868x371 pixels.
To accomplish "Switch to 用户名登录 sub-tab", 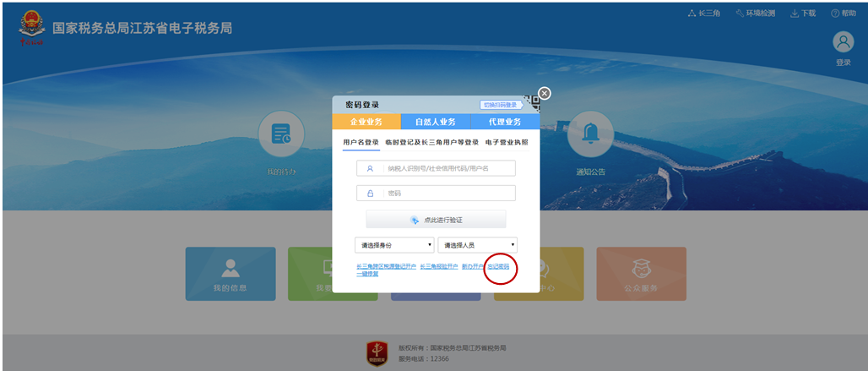I will (x=361, y=142).
